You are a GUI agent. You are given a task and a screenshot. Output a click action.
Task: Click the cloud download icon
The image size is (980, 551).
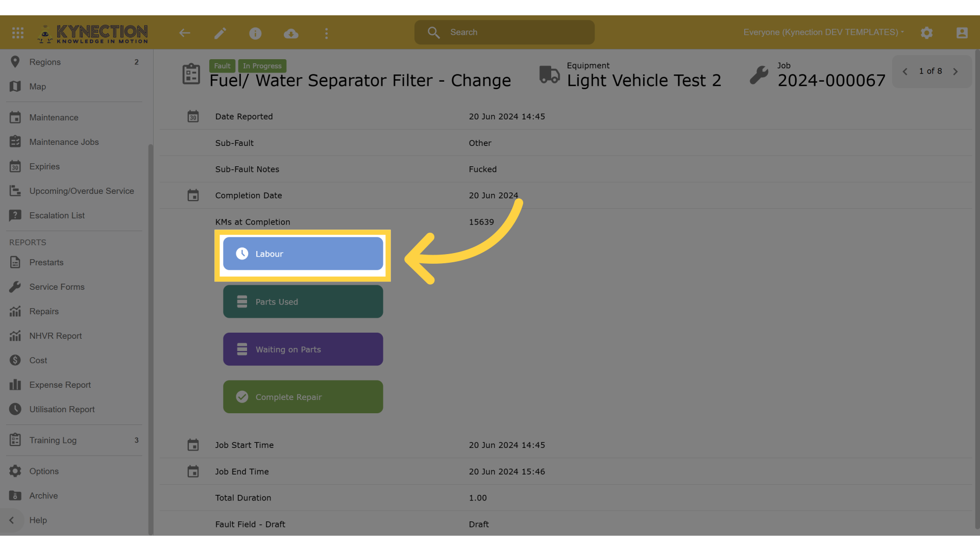click(x=291, y=33)
